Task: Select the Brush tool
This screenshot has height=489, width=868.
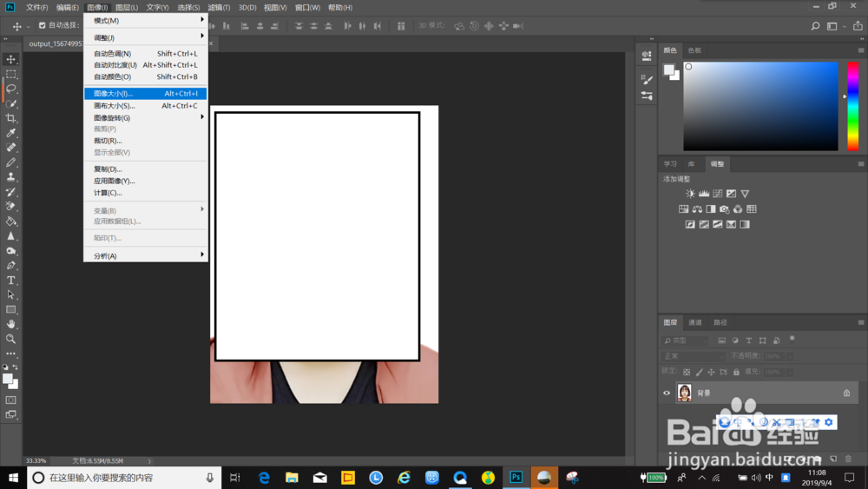Action: point(11,162)
